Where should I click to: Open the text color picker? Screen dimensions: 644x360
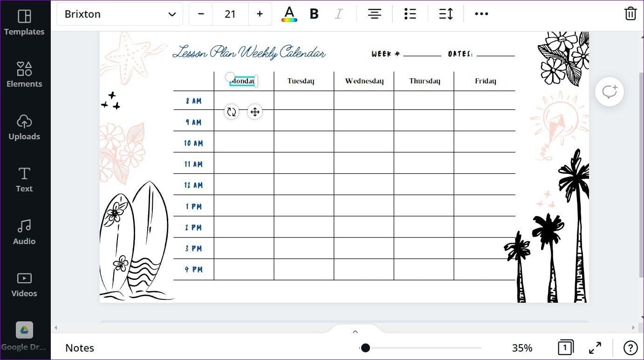(x=289, y=14)
